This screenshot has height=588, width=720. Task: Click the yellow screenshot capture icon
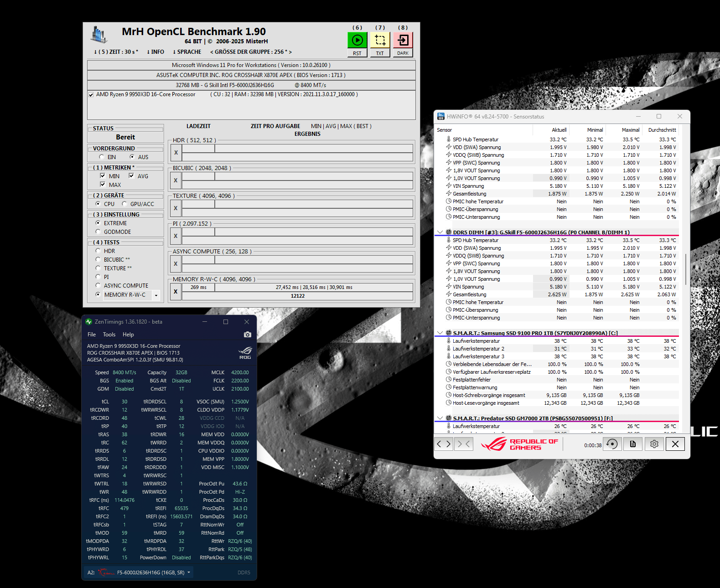pos(380,40)
